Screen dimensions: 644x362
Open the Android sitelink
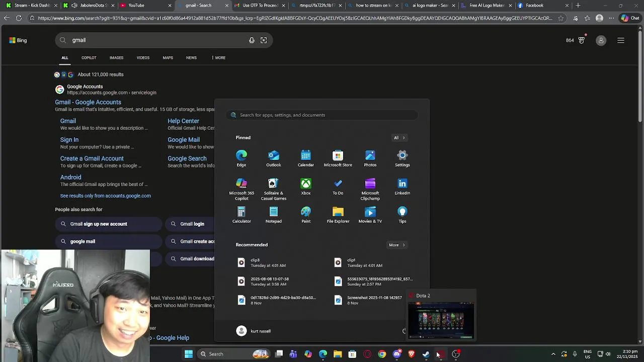[70, 177]
